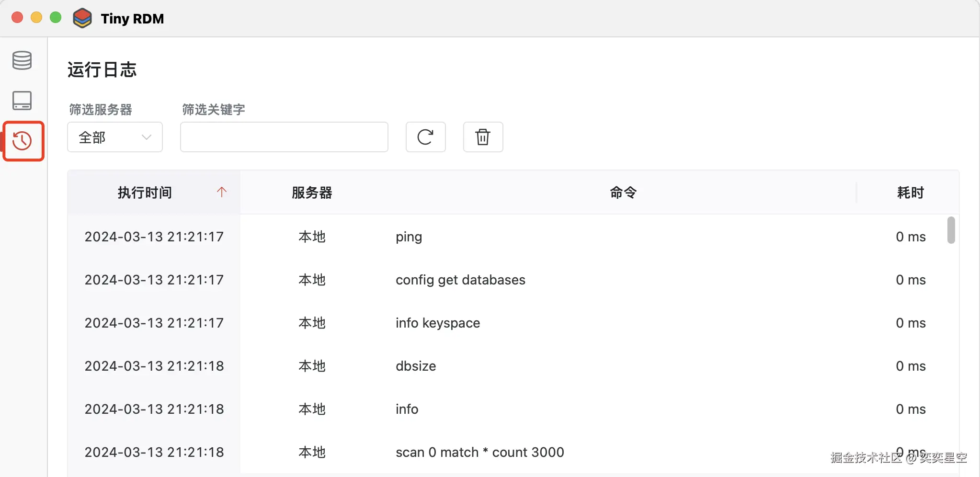
Task: Open the server status sidebar icon
Action: click(22, 101)
